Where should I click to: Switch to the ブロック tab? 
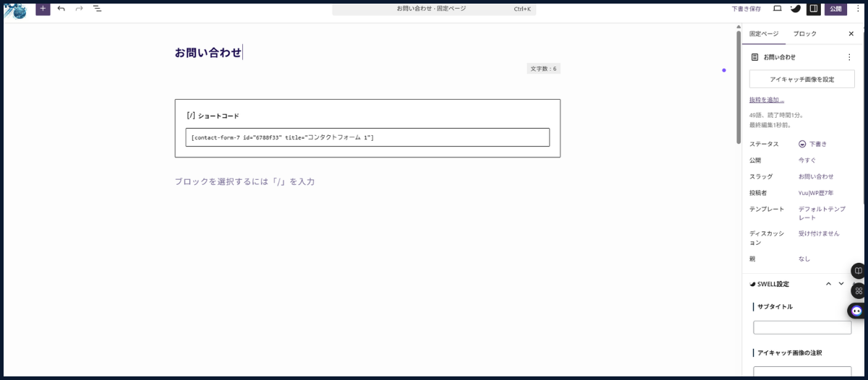pos(804,34)
